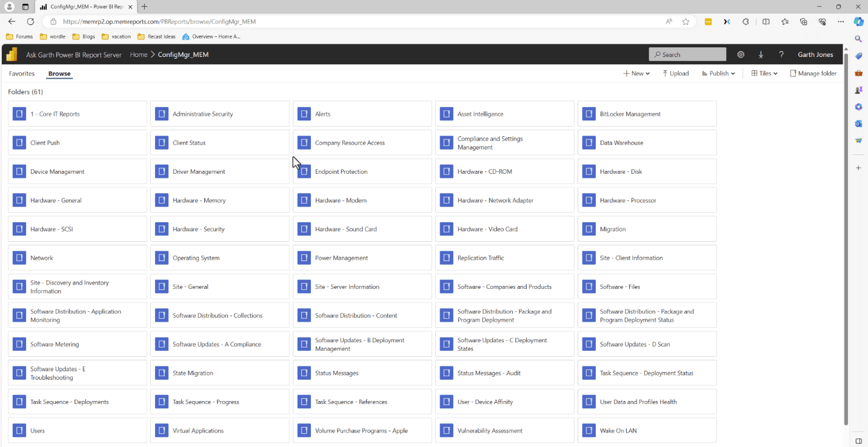868x447 pixels.
Task: Click the Read aloud icon in address bar
Action: [x=669, y=21]
